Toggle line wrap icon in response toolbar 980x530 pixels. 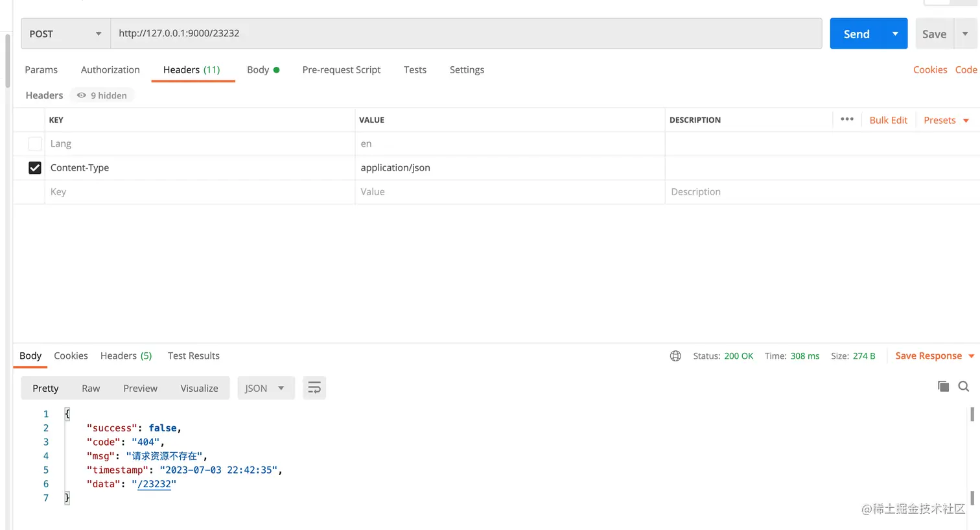[314, 388]
